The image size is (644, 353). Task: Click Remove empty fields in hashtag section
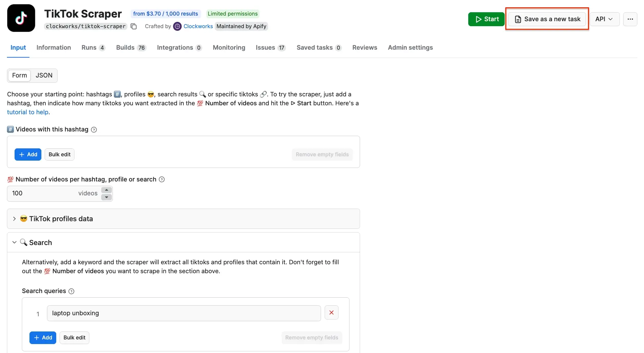[322, 155]
